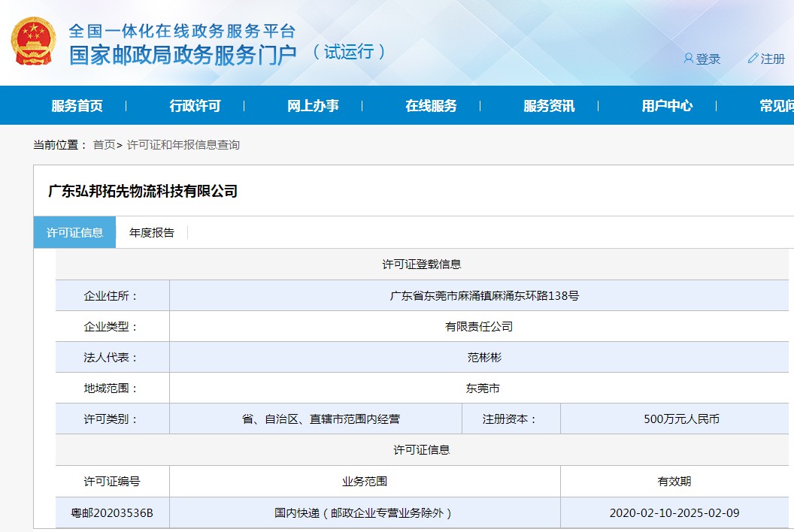Select the 许可证信息 tab
794x532 pixels.
[x=74, y=232]
